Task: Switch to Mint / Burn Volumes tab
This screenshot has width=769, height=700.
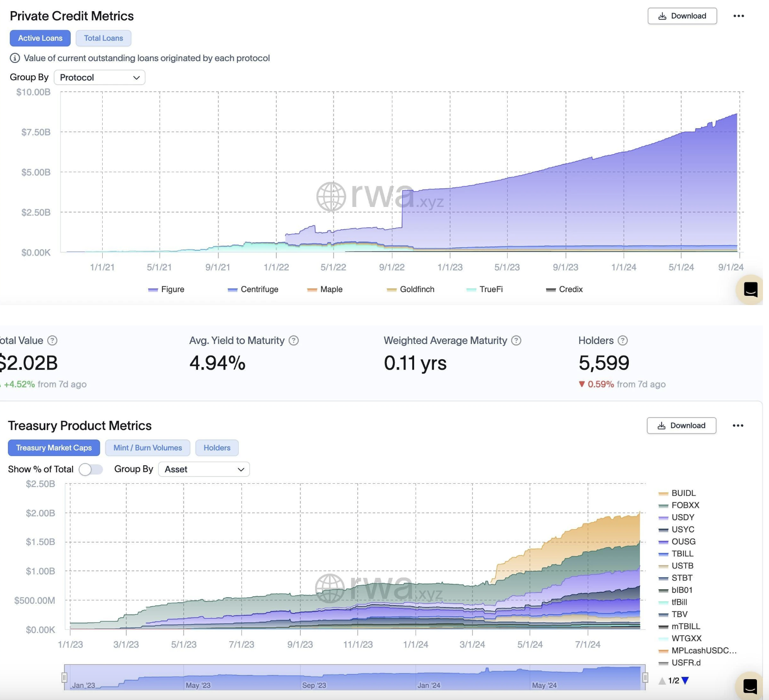Action: (x=148, y=448)
